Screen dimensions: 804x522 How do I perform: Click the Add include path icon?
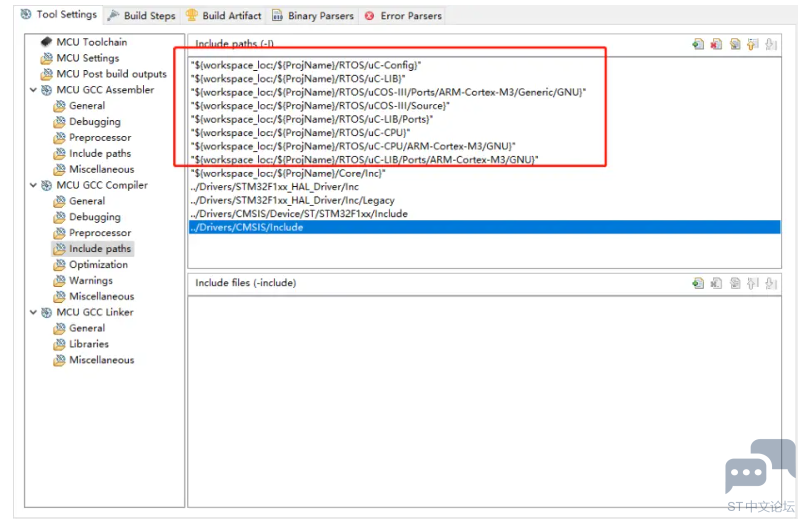698,44
